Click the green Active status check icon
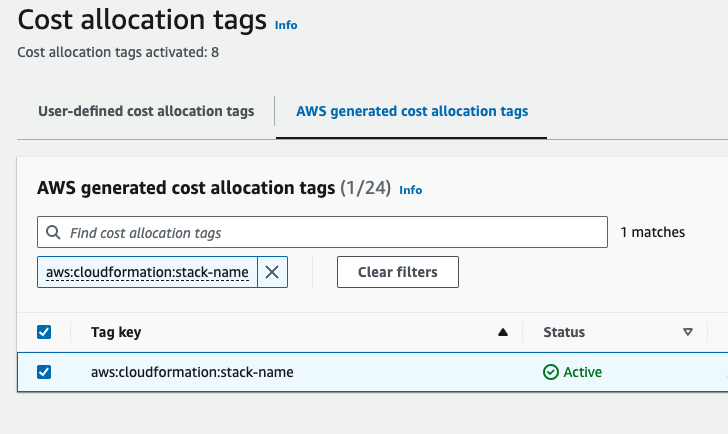The width and height of the screenshot is (728, 434). point(550,372)
